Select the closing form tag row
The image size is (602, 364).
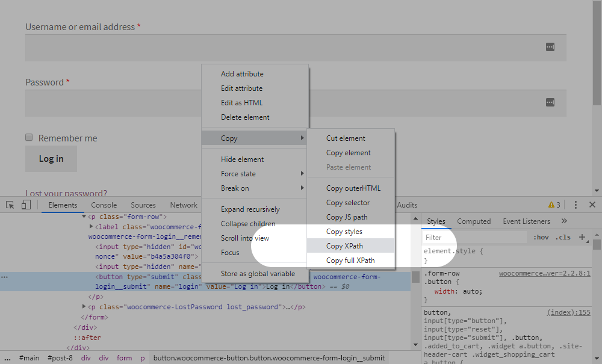pyautogui.click(x=95, y=317)
